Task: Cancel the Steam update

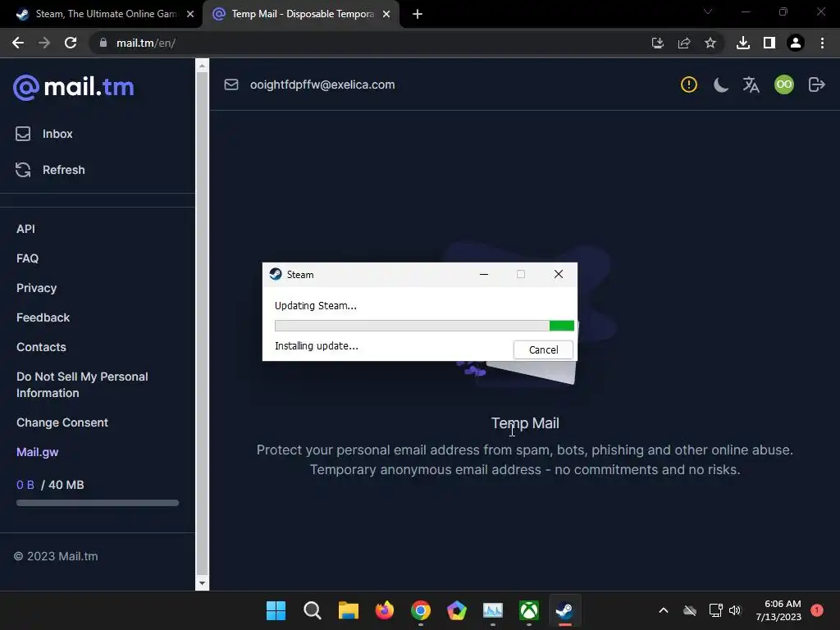Action: [x=543, y=349]
